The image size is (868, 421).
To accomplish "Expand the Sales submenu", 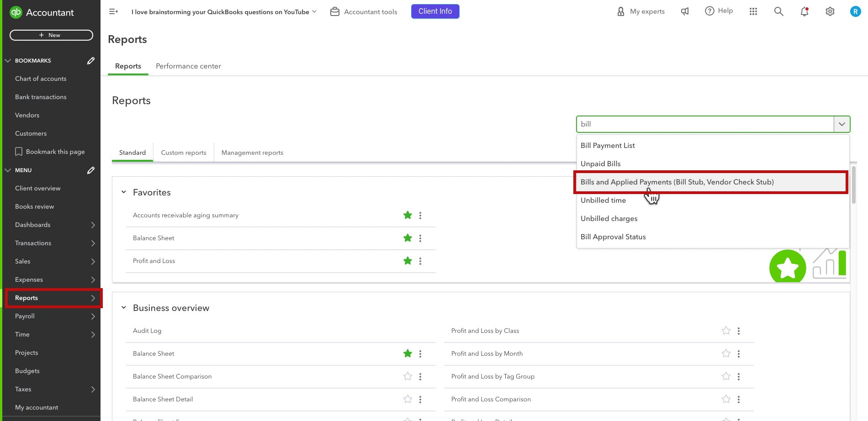I will tap(93, 262).
